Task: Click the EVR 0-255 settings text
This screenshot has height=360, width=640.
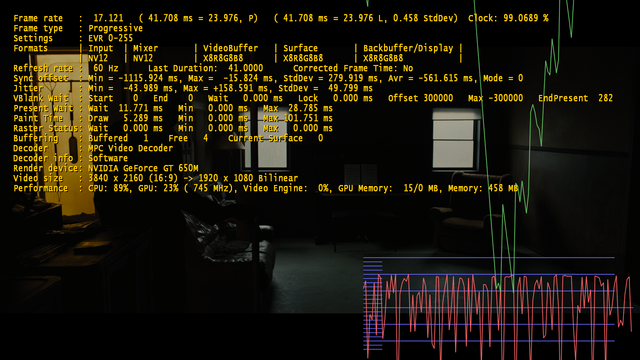Action: point(111,38)
